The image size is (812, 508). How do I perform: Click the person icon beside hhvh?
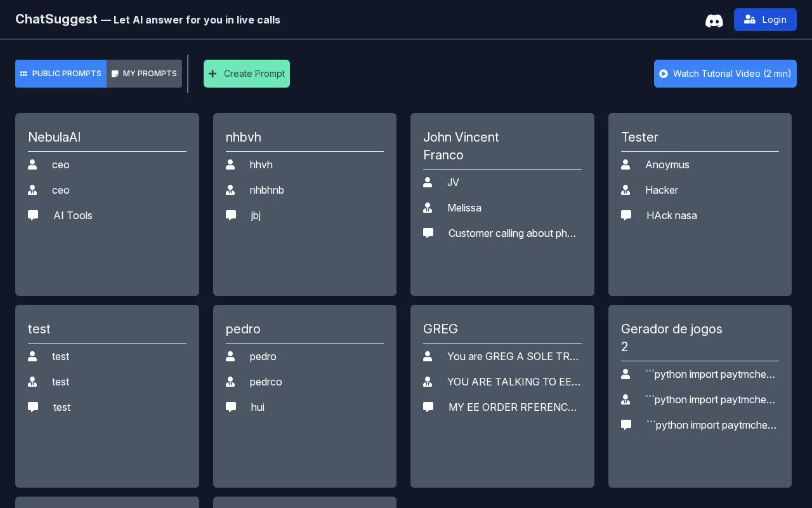point(230,164)
